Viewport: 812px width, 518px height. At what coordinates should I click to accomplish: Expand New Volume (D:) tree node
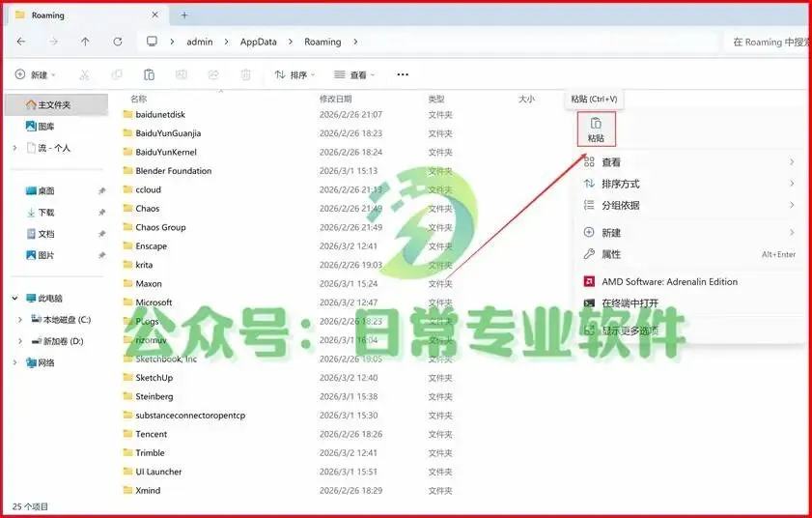19,341
